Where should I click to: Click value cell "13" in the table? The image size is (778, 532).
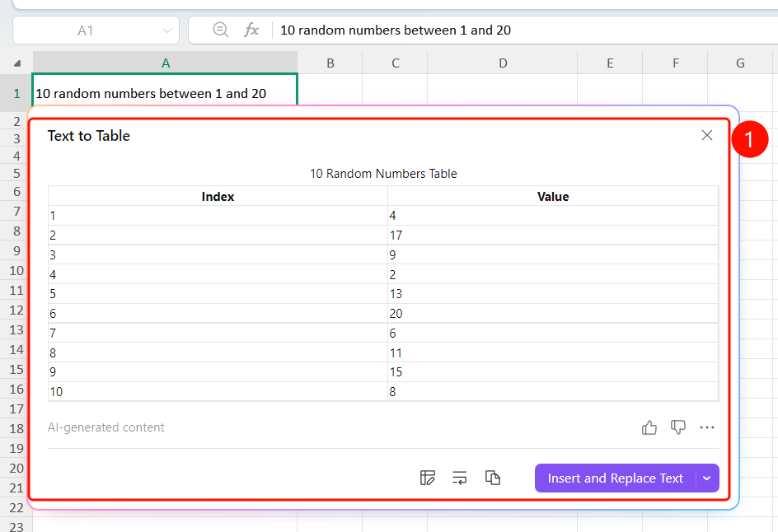(x=553, y=293)
